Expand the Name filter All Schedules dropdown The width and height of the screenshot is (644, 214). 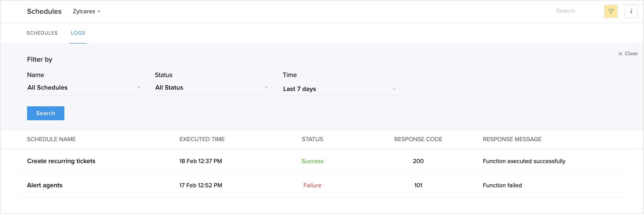(x=84, y=87)
